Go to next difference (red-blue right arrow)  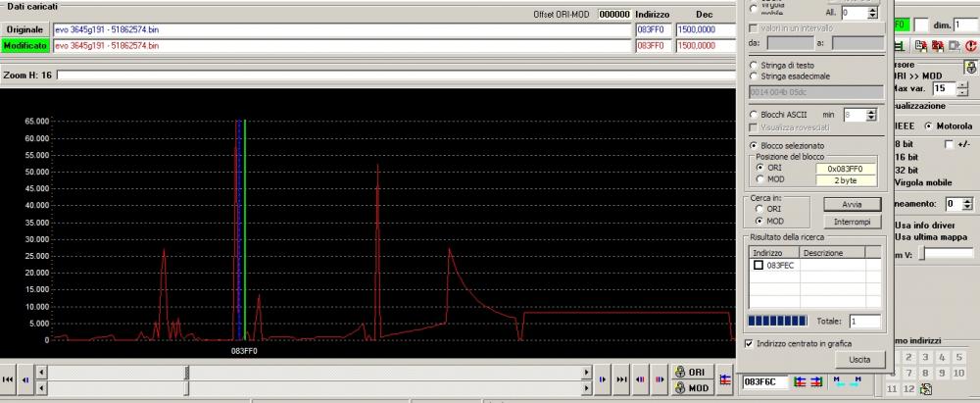tap(660, 379)
